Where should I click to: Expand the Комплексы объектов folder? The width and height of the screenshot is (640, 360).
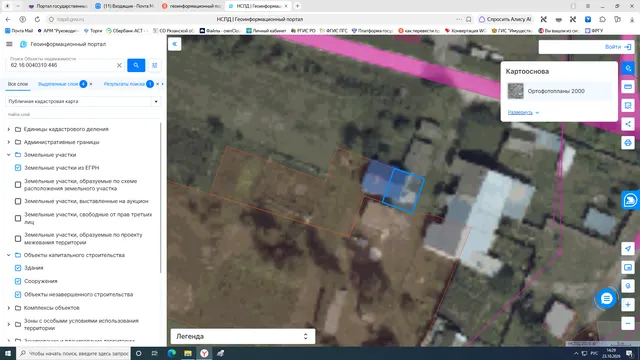tap(9, 308)
